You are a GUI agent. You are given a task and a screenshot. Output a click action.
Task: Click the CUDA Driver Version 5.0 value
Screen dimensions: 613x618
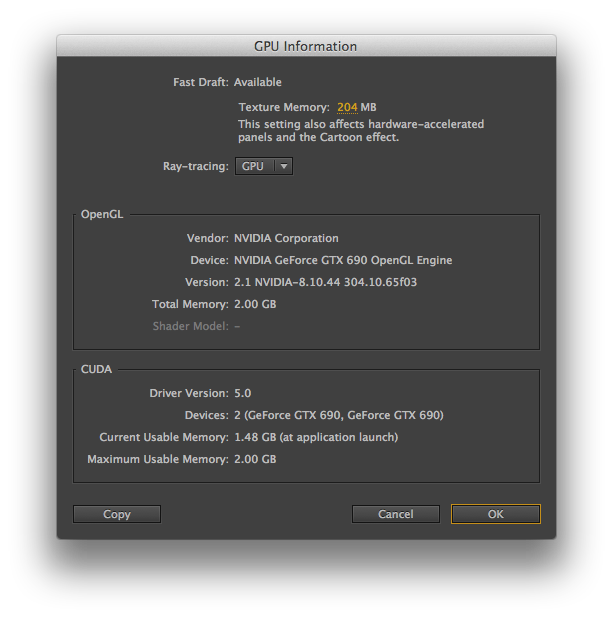click(x=242, y=393)
